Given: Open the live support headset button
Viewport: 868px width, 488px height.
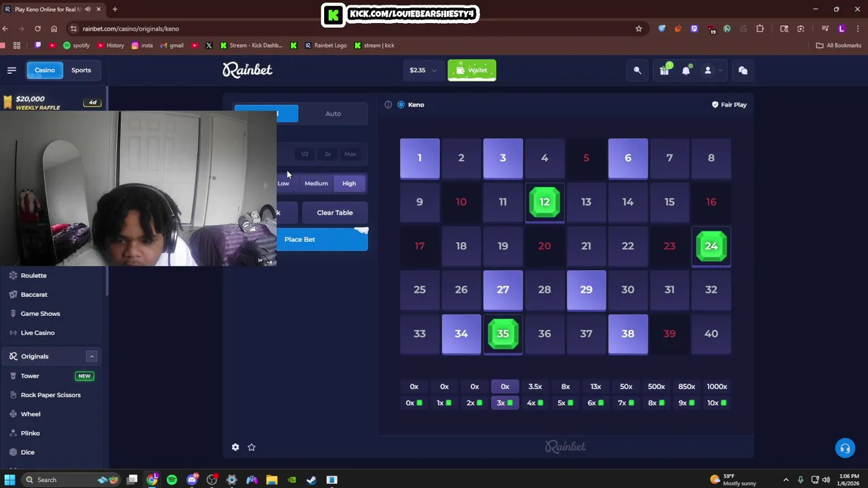Looking at the screenshot, I should pos(845,448).
